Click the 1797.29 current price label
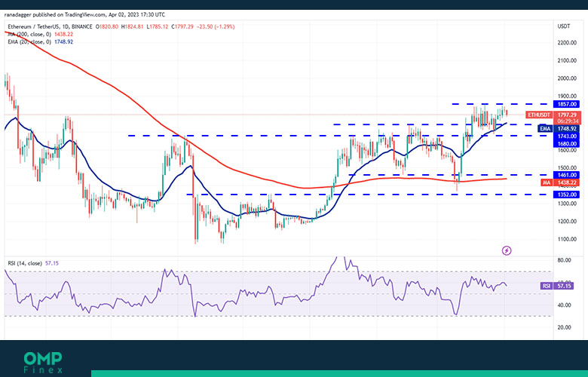 point(567,115)
